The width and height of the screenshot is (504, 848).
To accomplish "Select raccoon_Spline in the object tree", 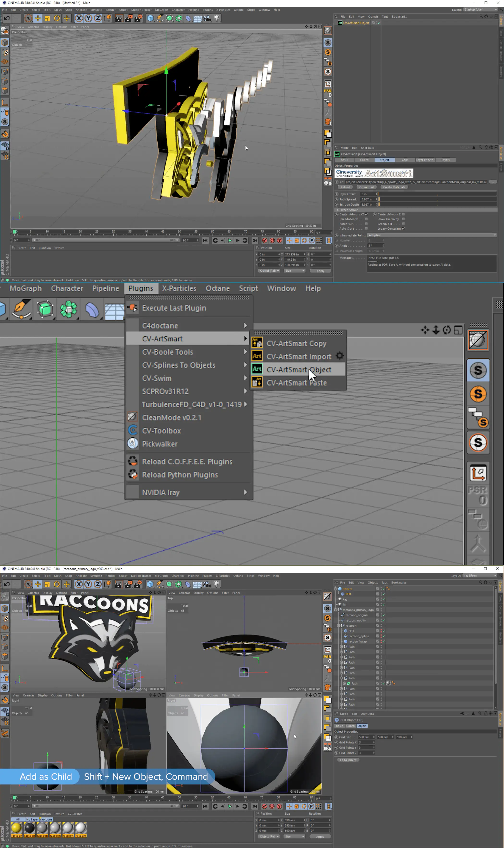I will [x=359, y=636].
